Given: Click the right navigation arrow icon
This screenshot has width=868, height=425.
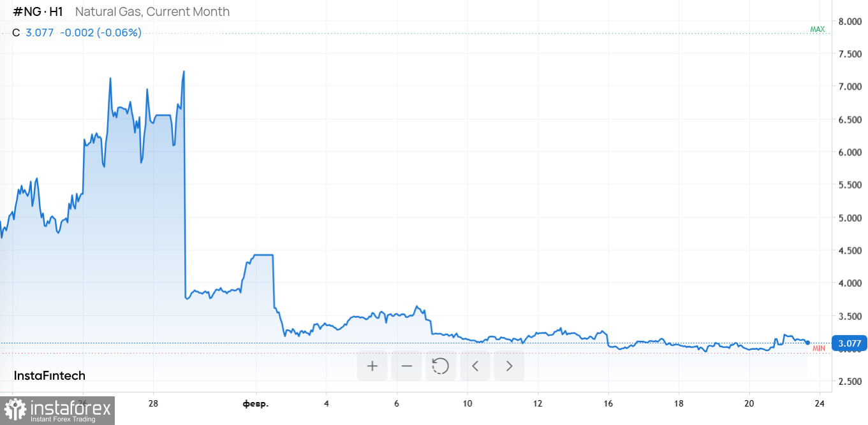Looking at the screenshot, I should pyautogui.click(x=509, y=366).
